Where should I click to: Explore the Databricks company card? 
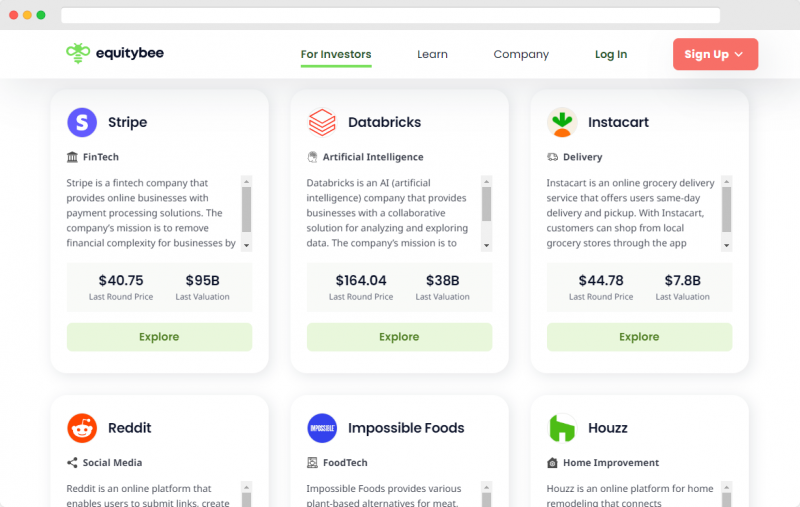pos(399,337)
